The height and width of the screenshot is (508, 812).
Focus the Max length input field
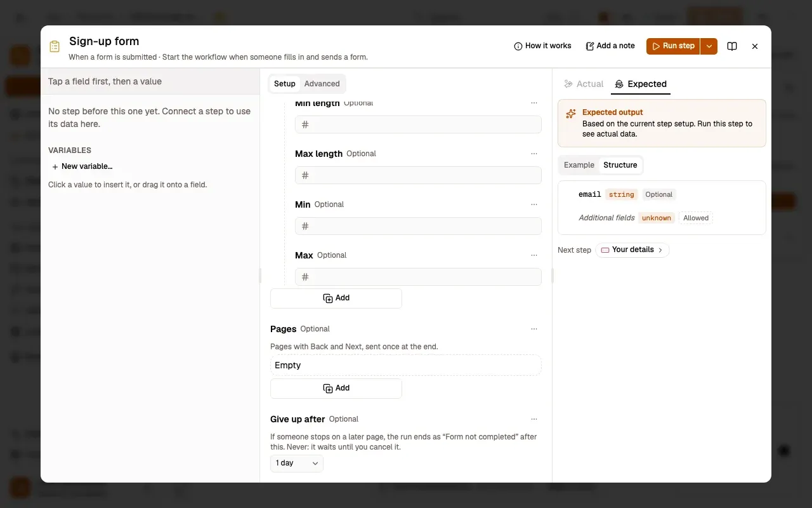pos(418,175)
